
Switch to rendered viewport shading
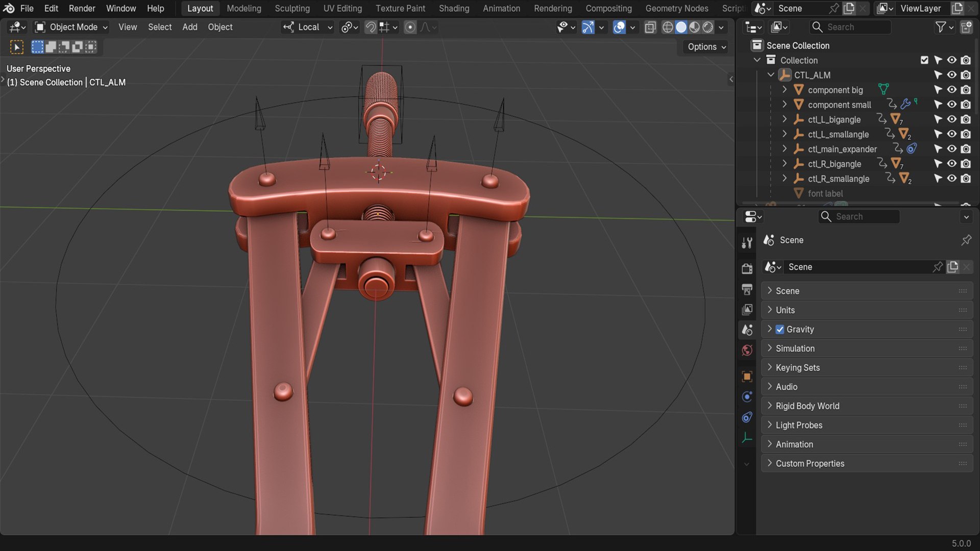pos(707,27)
